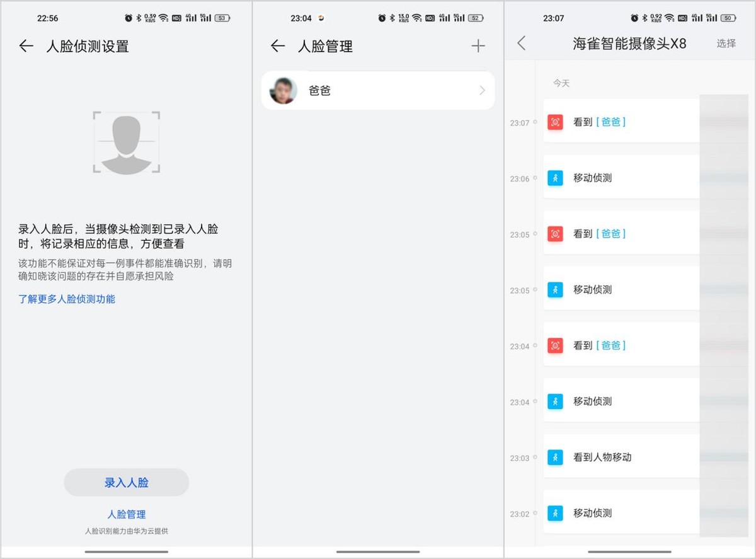Tap the plus icon to add a face
Viewport: 756px width, 559px height.
(x=478, y=45)
